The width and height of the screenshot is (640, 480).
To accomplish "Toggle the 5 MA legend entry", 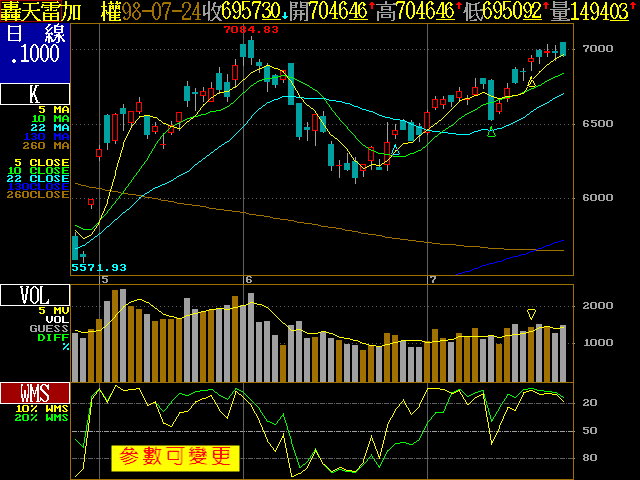I will 54,109.
